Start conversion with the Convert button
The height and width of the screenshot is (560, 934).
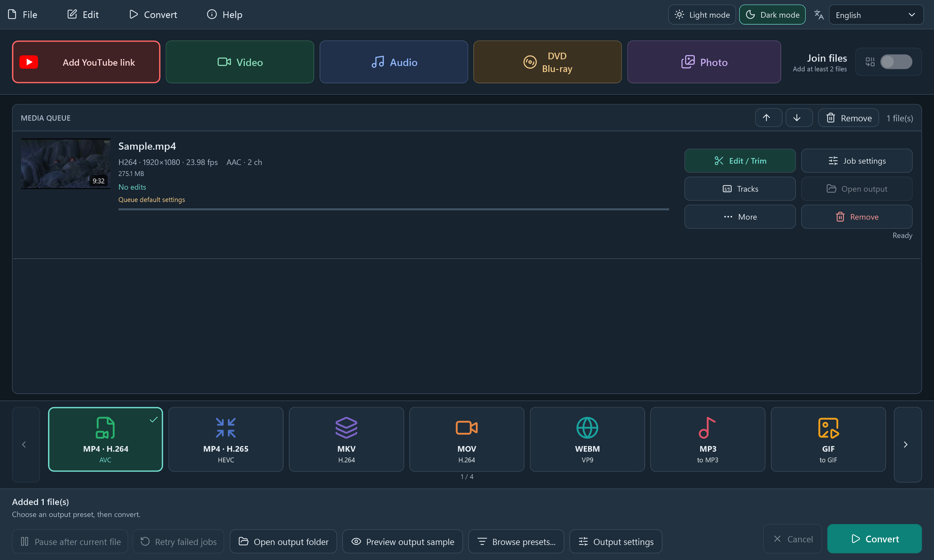874,539
